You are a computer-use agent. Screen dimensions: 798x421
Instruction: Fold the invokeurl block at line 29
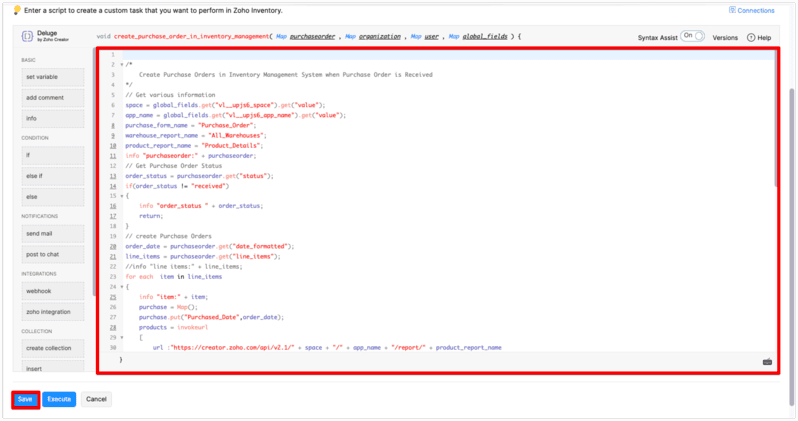(121, 338)
